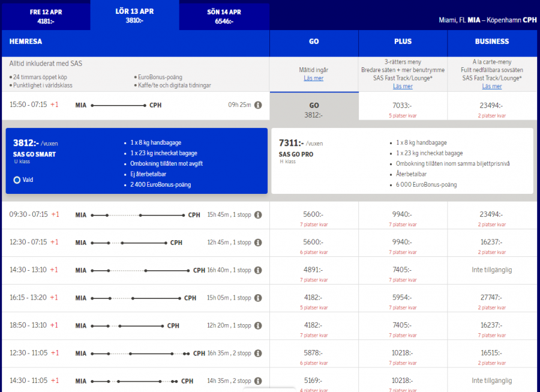Viewport: 540px width, 392px height.
Task: Switch to SÖN 14 APR date tab
Action: click(x=224, y=16)
